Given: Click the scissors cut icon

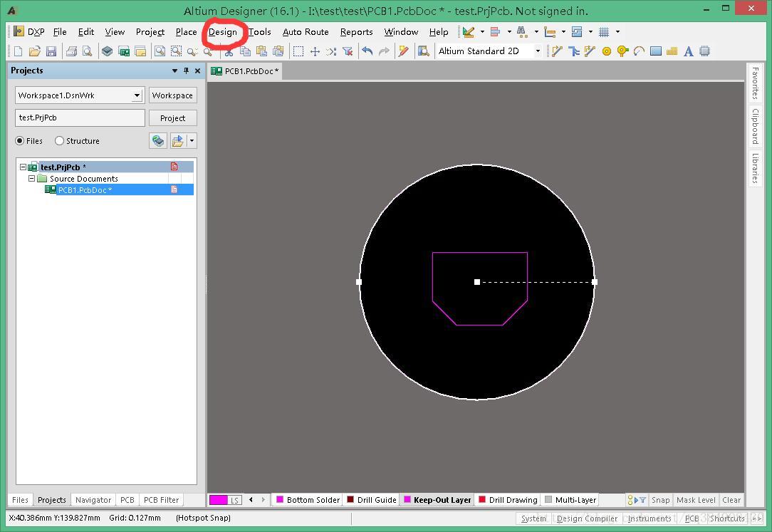Looking at the screenshot, I should (x=229, y=51).
